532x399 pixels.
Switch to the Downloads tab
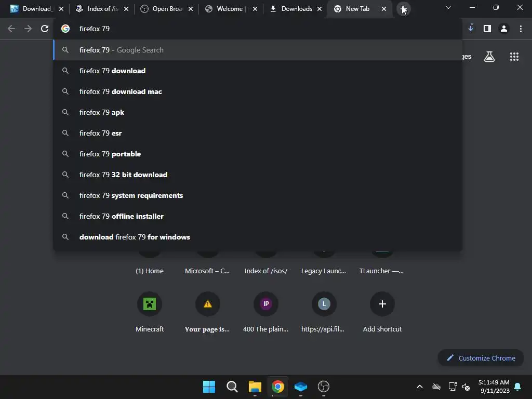click(295, 9)
